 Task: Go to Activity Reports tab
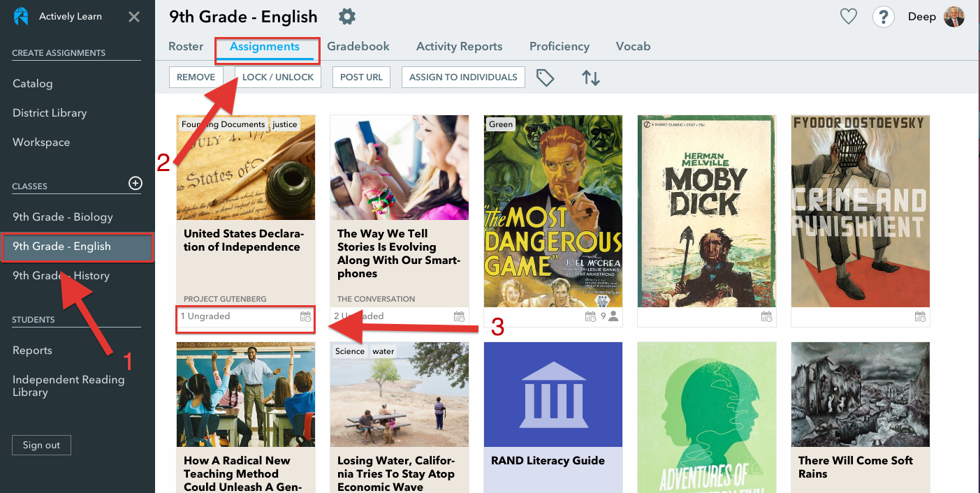point(460,47)
